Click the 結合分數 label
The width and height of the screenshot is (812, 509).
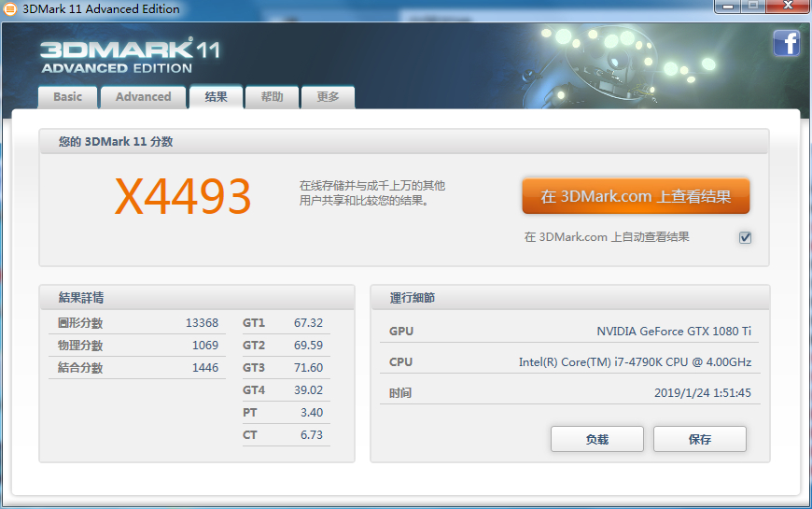pos(80,367)
